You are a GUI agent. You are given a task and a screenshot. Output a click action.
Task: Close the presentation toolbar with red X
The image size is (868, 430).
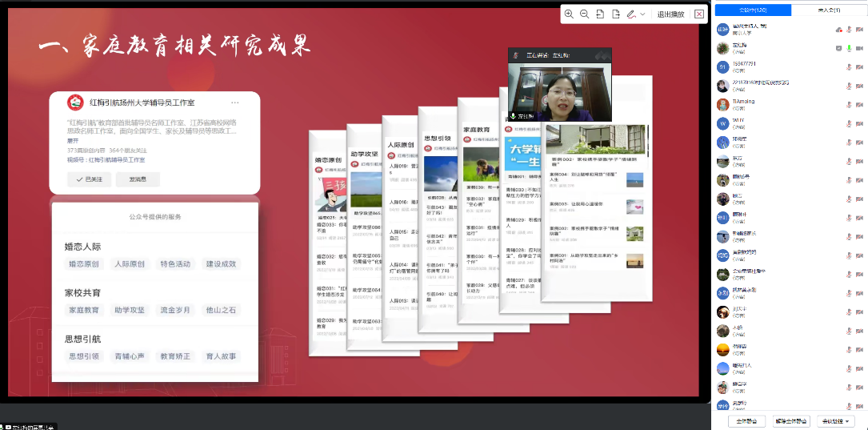click(699, 14)
